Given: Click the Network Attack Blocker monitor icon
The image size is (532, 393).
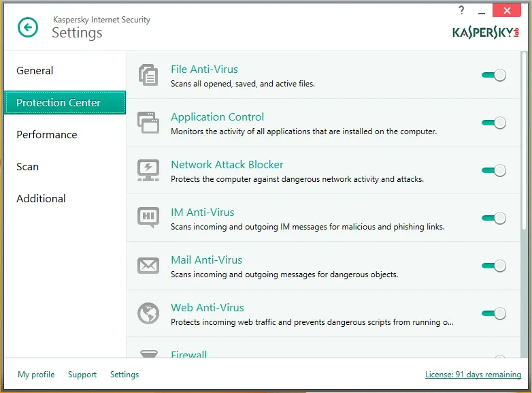Looking at the screenshot, I should (x=148, y=170).
